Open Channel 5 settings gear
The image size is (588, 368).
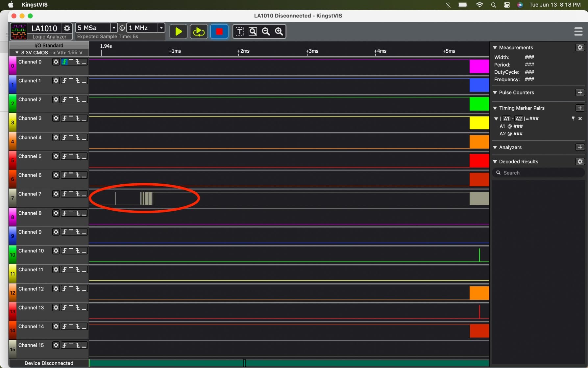point(56,156)
